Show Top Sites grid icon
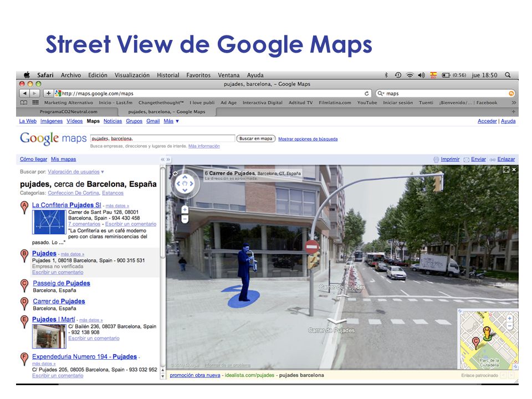The image size is (532, 399). 35,103
